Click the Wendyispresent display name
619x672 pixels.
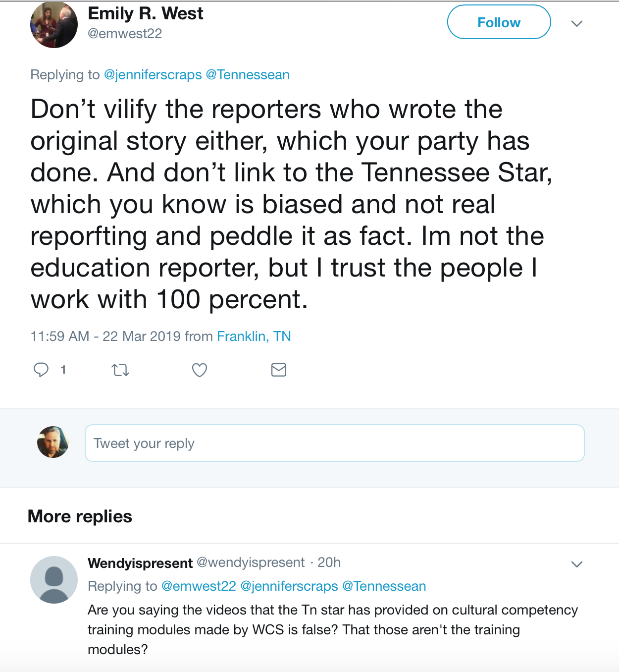[x=140, y=563]
